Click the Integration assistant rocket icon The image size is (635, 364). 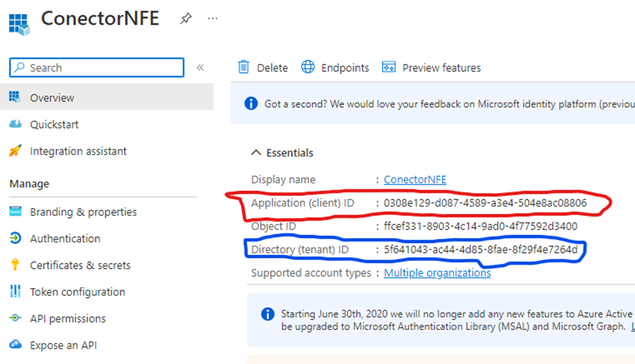click(x=15, y=150)
